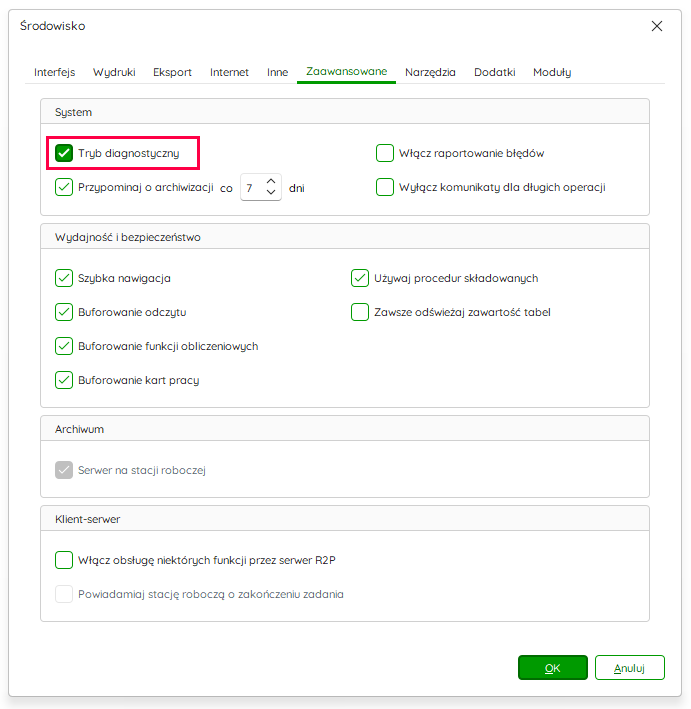Decrease archiving reminder days with down arrow
The height and width of the screenshot is (709, 691).
[271, 192]
